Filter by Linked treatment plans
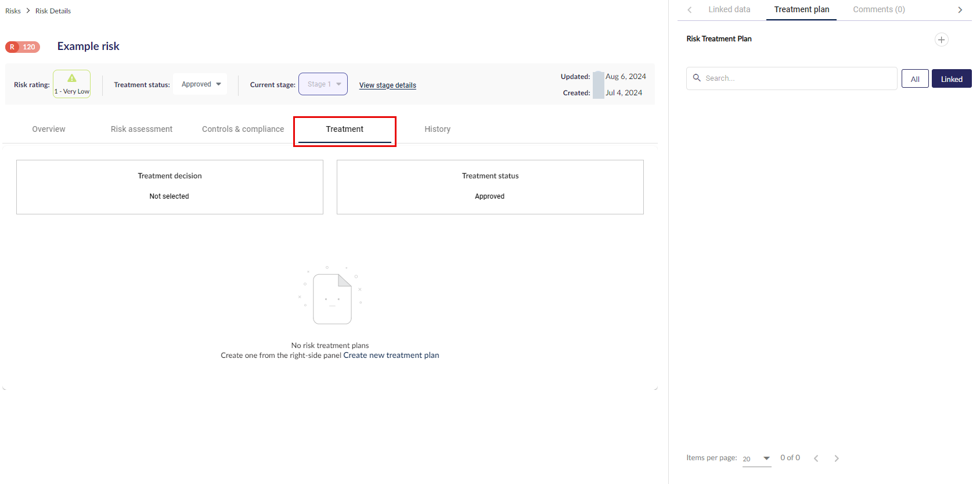 [x=952, y=79]
